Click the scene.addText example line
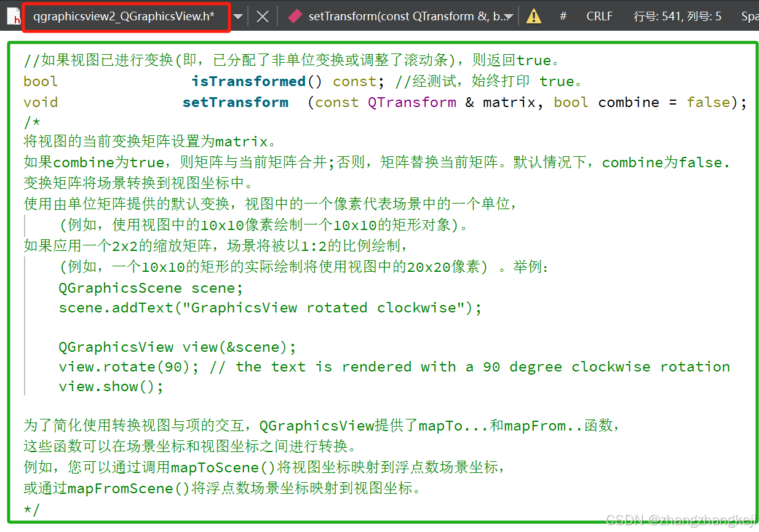 [270, 308]
